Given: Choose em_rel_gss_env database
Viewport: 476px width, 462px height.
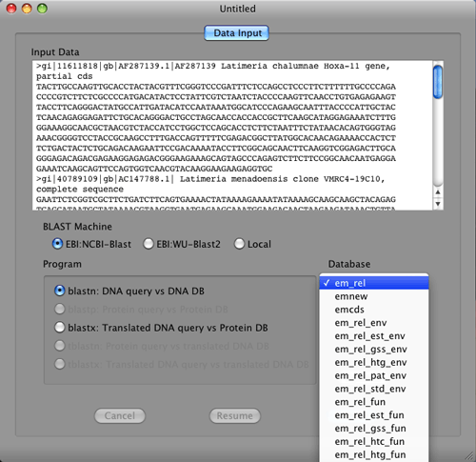Looking at the screenshot, I should (x=374, y=350).
